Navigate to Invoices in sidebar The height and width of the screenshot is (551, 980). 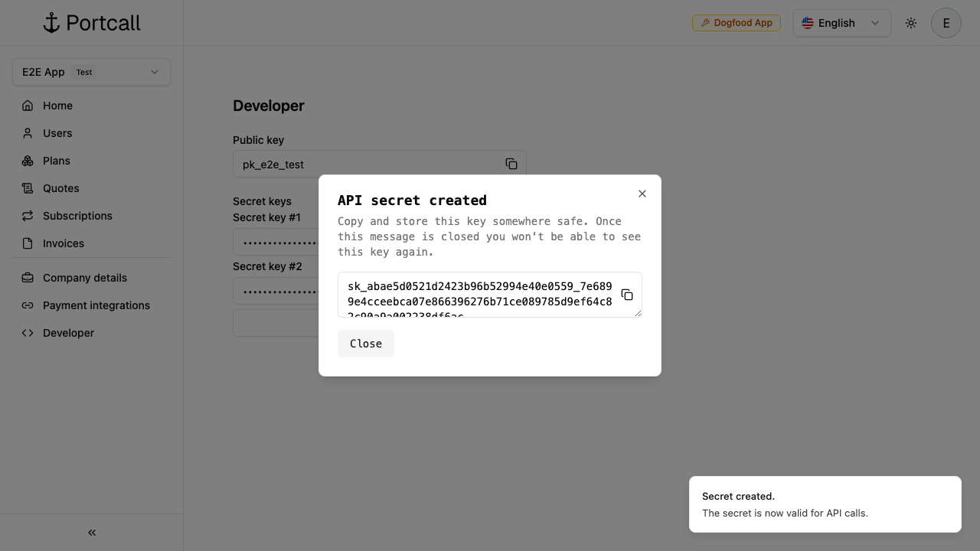[x=64, y=243]
